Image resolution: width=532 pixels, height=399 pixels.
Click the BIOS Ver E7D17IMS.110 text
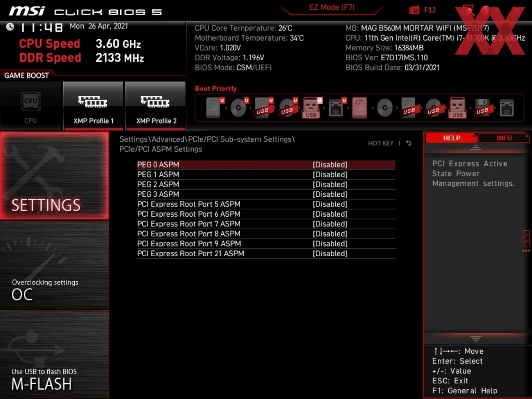pos(386,58)
